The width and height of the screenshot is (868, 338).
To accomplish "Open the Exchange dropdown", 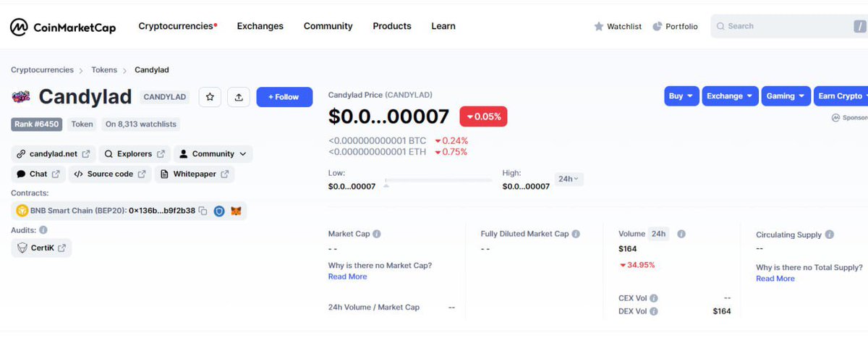I will (729, 96).
